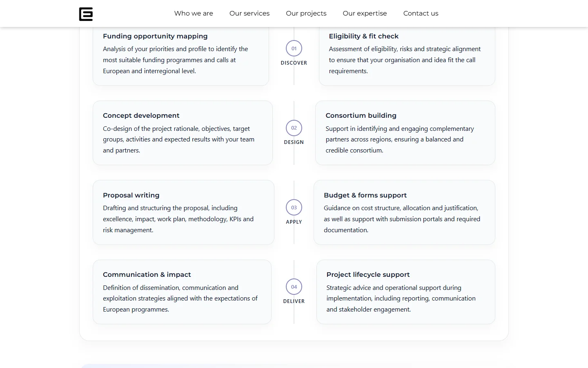The height and width of the screenshot is (368, 588).
Task: Click the DESIGN step label
Action: (294, 142)
